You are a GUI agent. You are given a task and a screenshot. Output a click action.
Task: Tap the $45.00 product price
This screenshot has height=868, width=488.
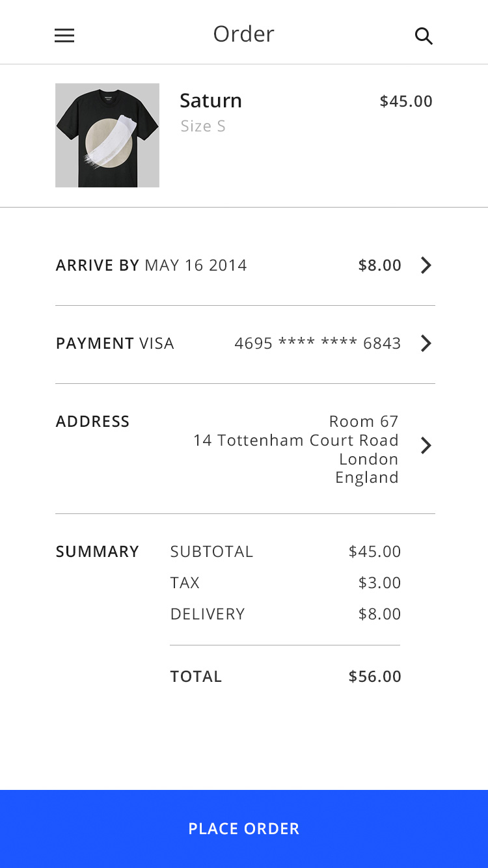406,102
